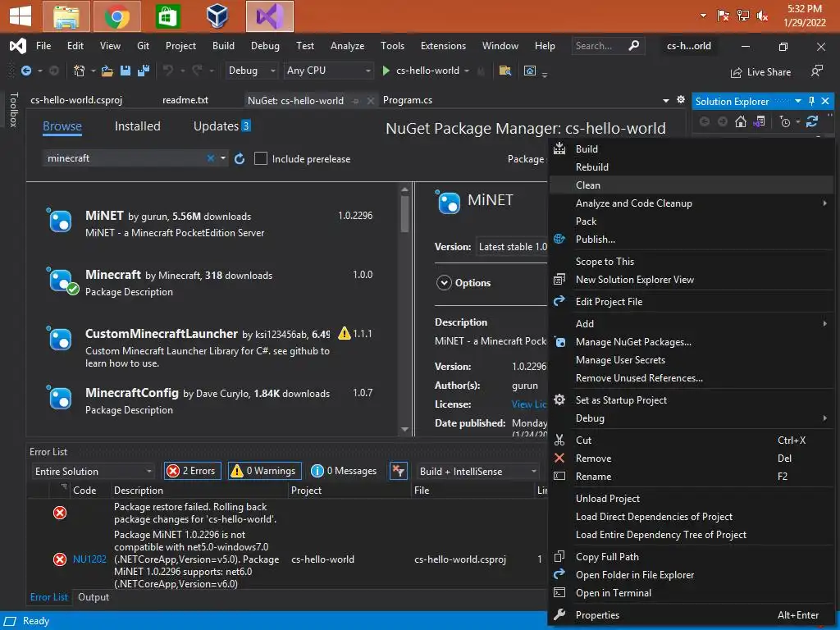Select Clean in the context menu
This screenshot has width=840, height=630.
692,185
